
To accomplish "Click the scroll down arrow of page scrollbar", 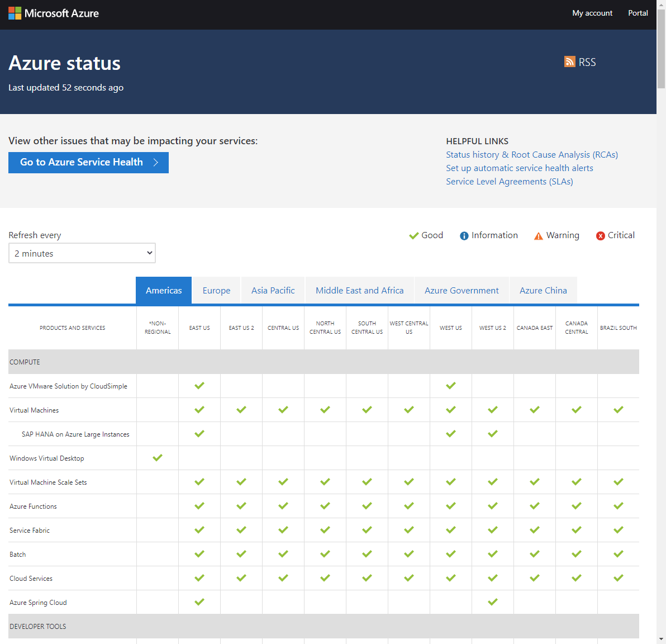I will (x=661, y=638).
